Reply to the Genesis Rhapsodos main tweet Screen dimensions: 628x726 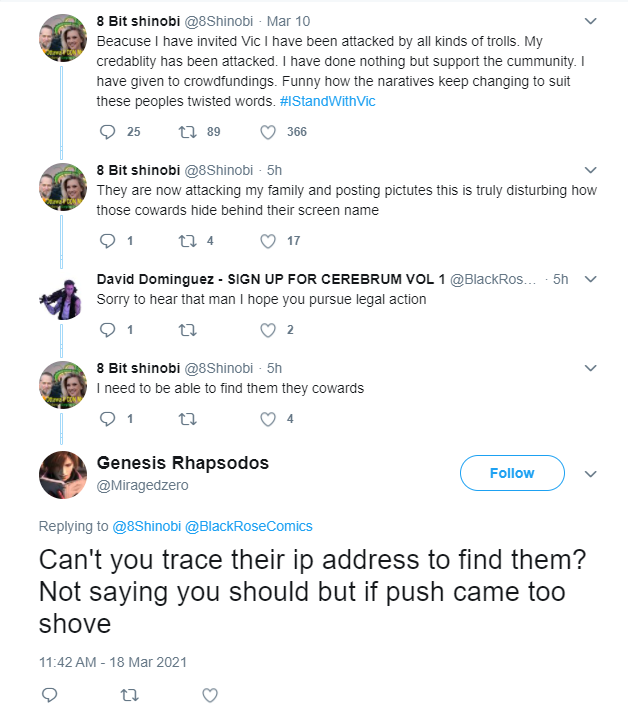click(50, 695)
